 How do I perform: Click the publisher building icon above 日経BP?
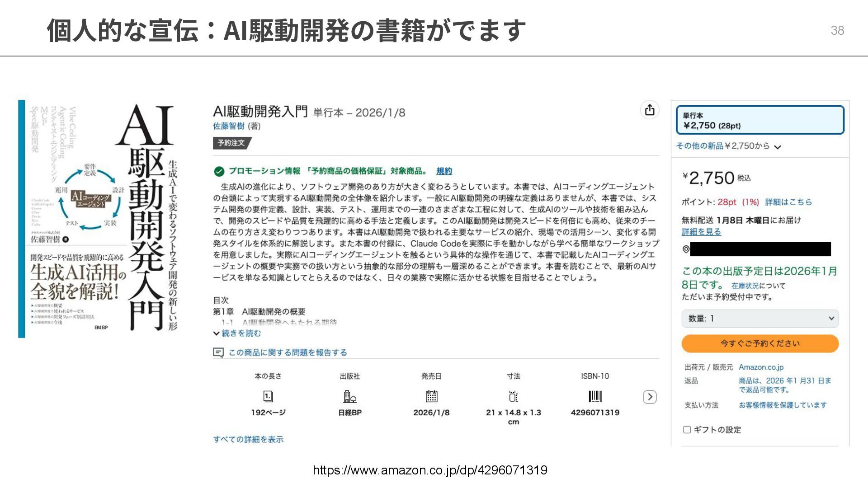tap(349, 396)
